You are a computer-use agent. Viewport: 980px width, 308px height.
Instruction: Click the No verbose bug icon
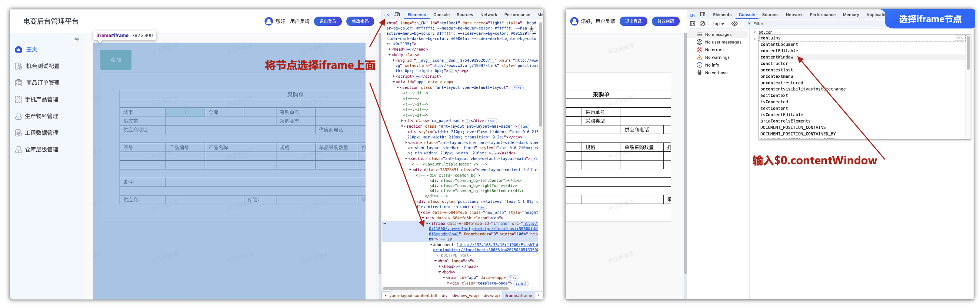click(x=699, y=73)
